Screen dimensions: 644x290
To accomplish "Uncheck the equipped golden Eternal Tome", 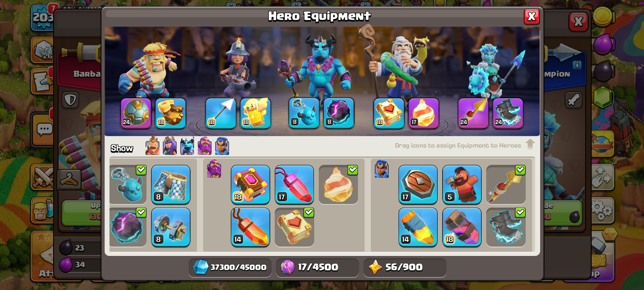I will coord(294,227).
